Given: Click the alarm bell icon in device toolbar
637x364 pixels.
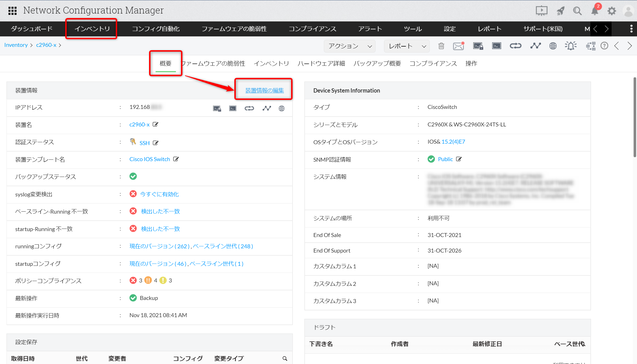Looking at the screenshot, I should click(571, 46).
